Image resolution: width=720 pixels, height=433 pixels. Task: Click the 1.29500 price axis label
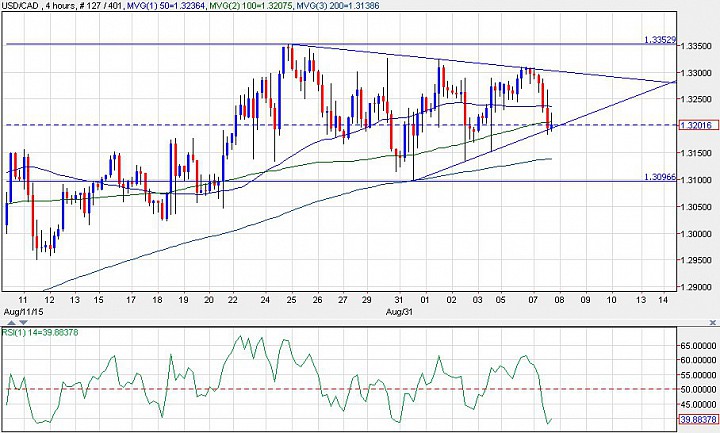coord(697,260)
